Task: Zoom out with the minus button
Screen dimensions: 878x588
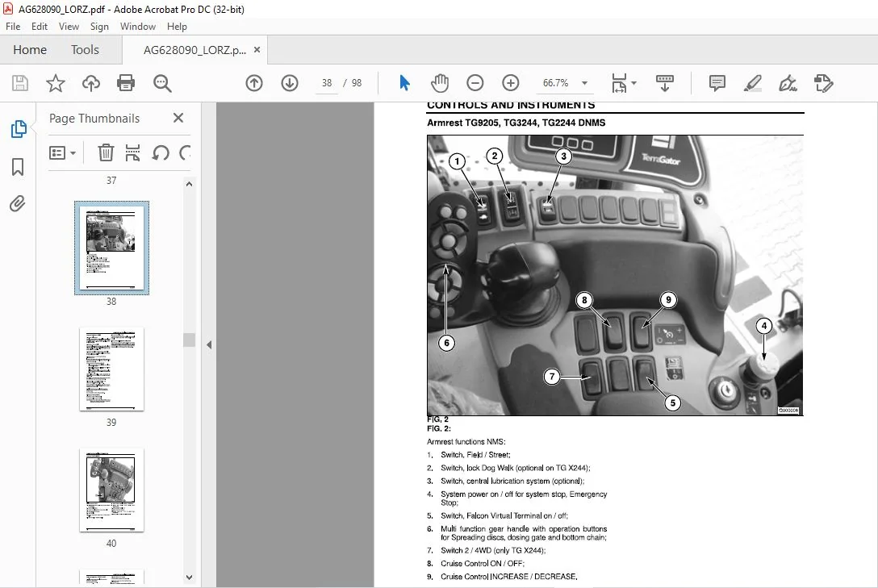Action: click(475, 83)
